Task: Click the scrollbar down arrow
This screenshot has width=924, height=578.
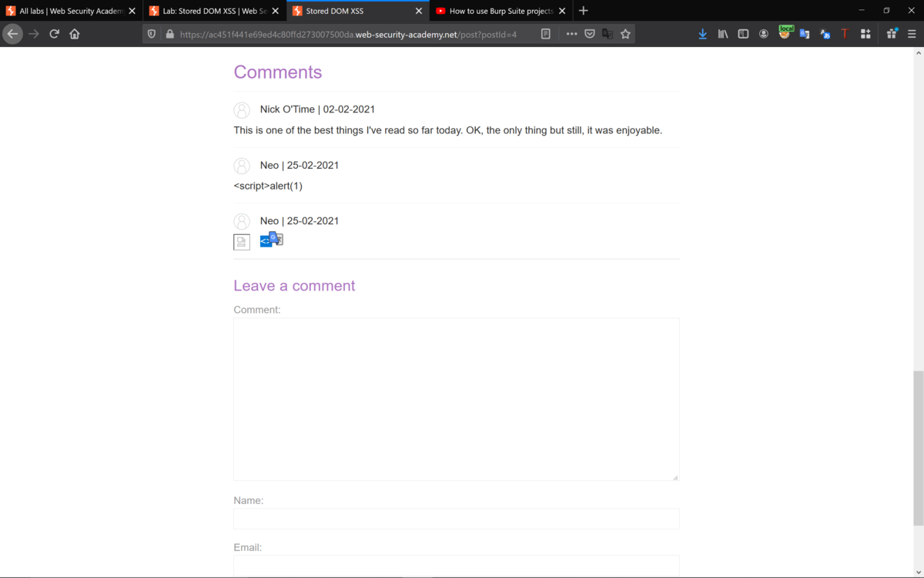Action: 917,572
